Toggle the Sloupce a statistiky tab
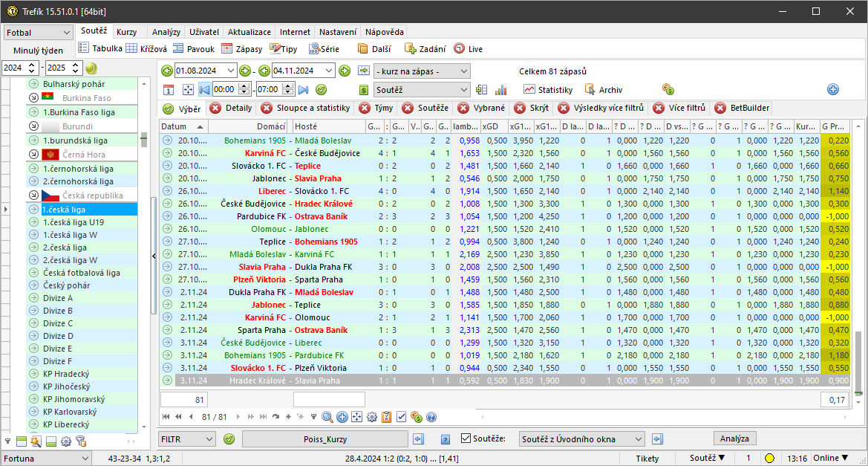Image resolution: width=868 pixels, height=466 pixels. point(305,108)
